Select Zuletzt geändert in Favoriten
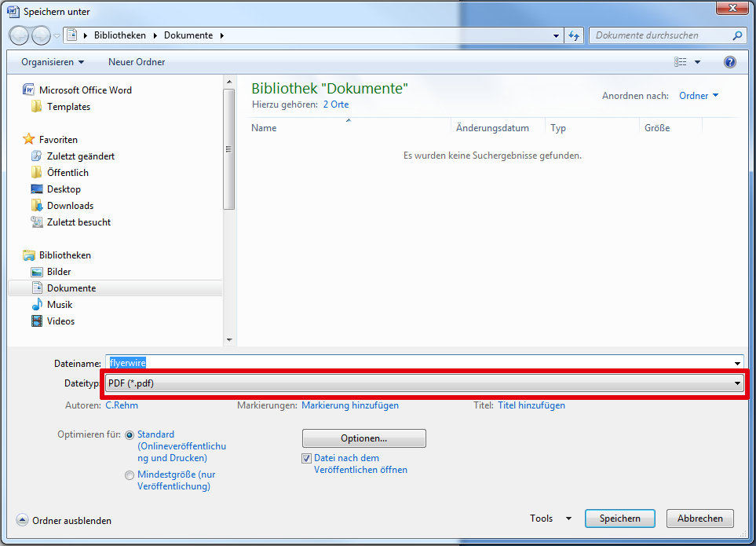Screen dimensions: 756x546 pos(81,156)
